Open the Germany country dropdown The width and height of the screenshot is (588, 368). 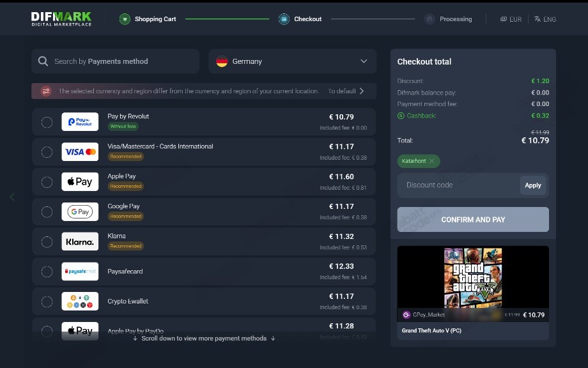tap(293, 61)
